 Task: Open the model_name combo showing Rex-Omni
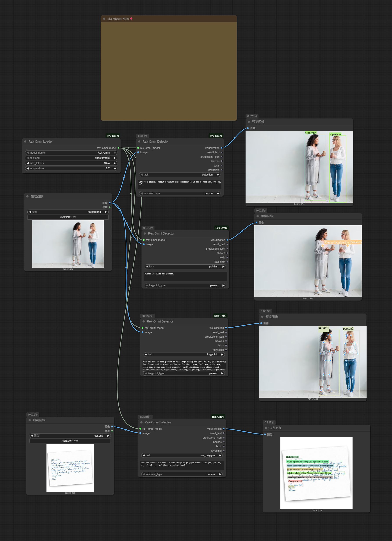71,153
